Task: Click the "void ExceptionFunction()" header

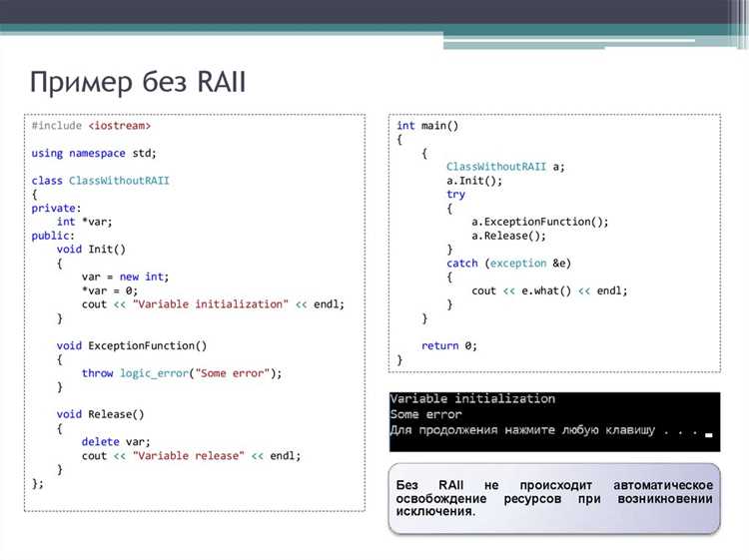Action: [x=132, y=345]
